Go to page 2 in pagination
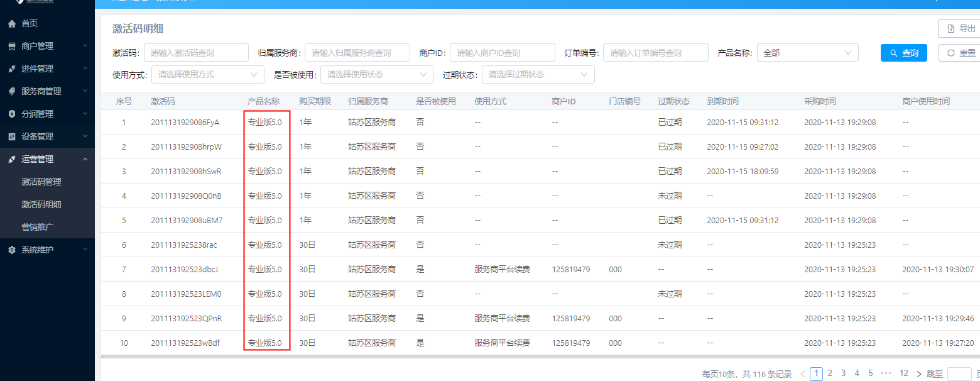Screen dimensions: 980x381 click(830, 373)
